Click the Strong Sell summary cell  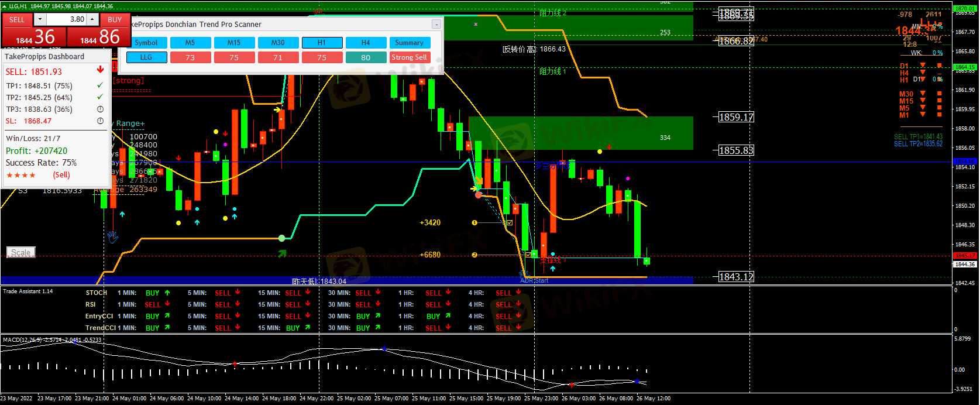pos(410,57)
